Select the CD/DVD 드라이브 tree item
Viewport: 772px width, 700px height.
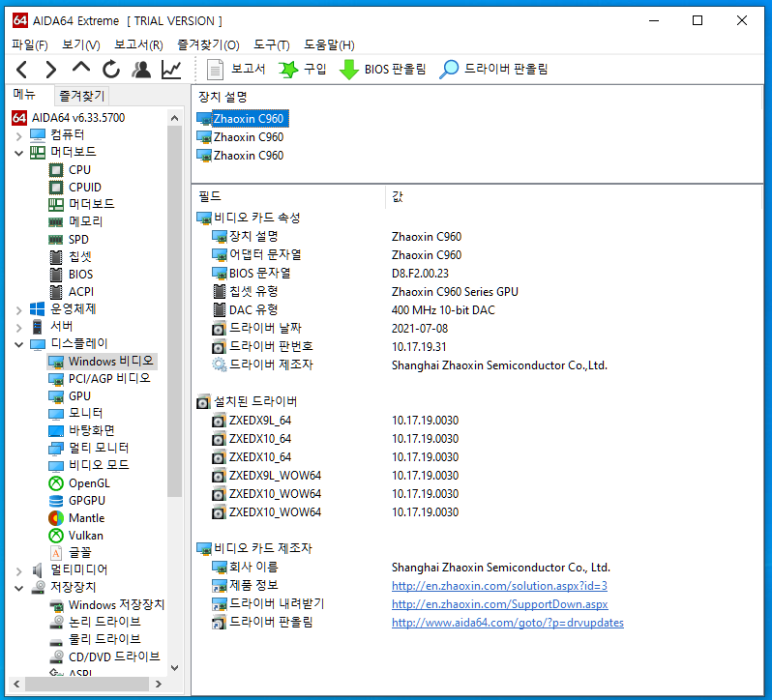click(104, 657)
